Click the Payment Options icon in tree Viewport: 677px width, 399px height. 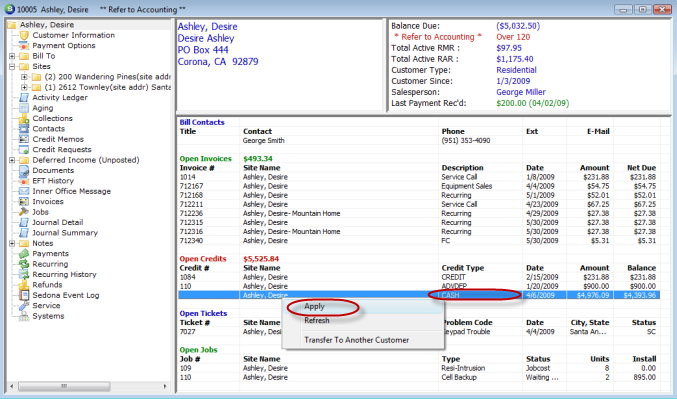pyautogui.click(x=24, y=46)
